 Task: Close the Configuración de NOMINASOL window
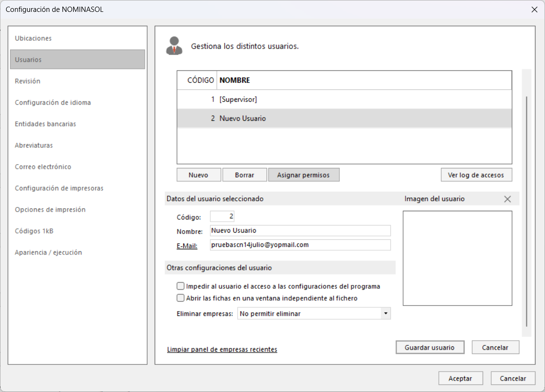point(535,10)
